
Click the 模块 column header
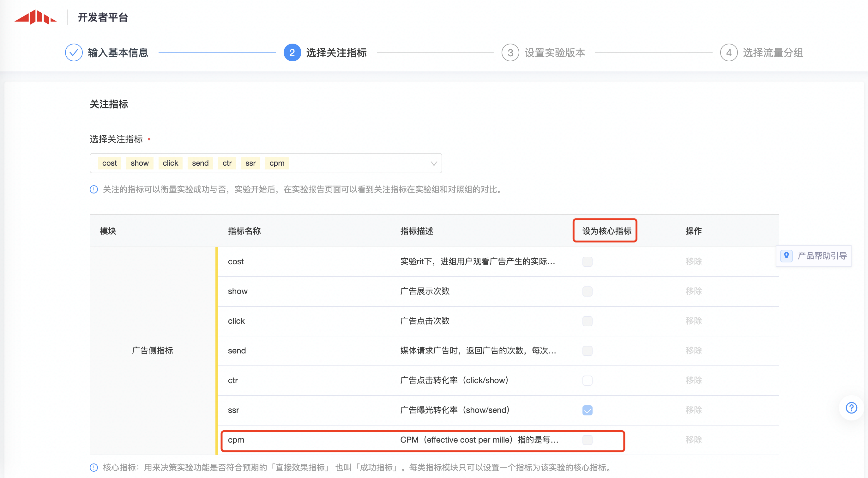tap(108, 231)
